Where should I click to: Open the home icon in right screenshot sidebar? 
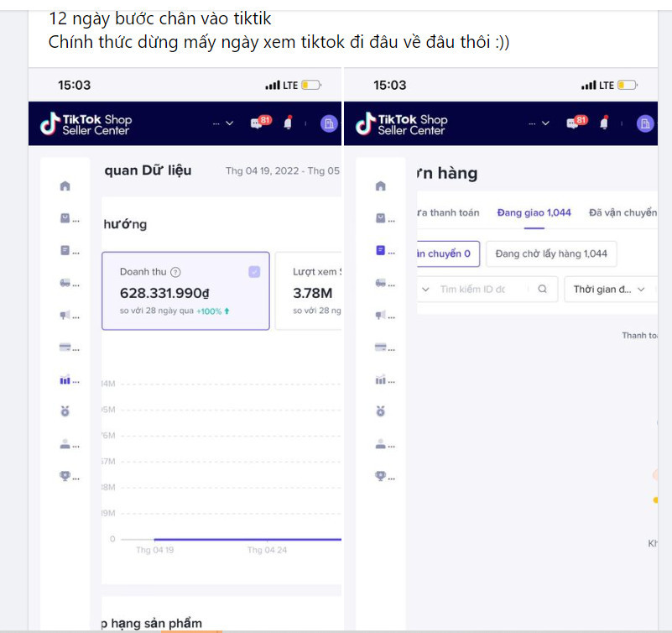(381, 186)
